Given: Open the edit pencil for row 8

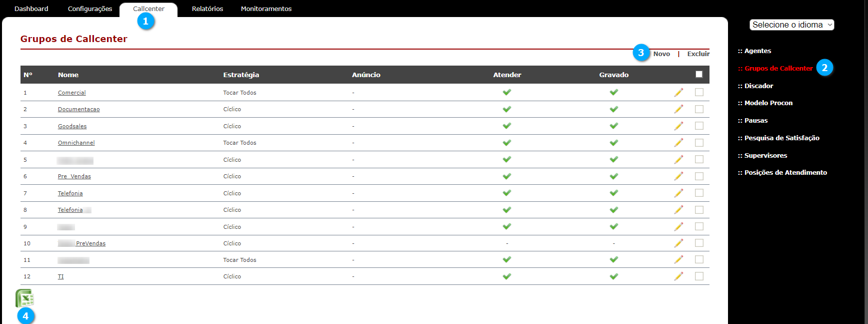Looking at the screenshot, I should 678,210.
